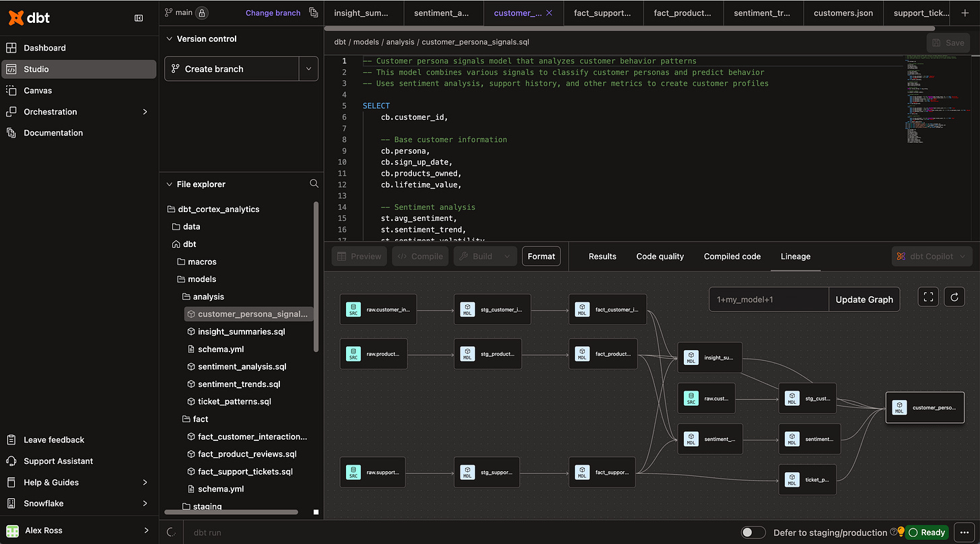Screen dimensions: 980x544
Task: Add a new editor tab
Action: click(965, 13)
